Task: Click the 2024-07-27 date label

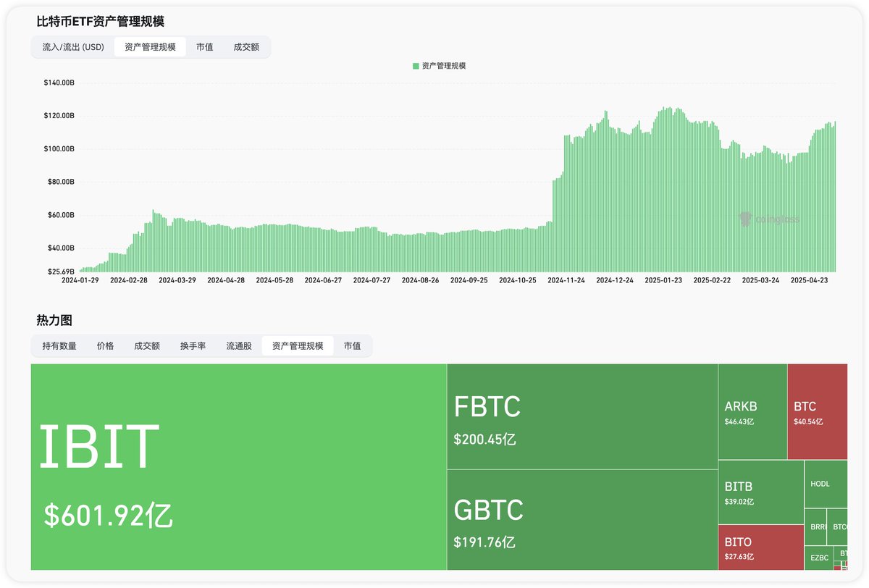Action: (x=371, y=280)
